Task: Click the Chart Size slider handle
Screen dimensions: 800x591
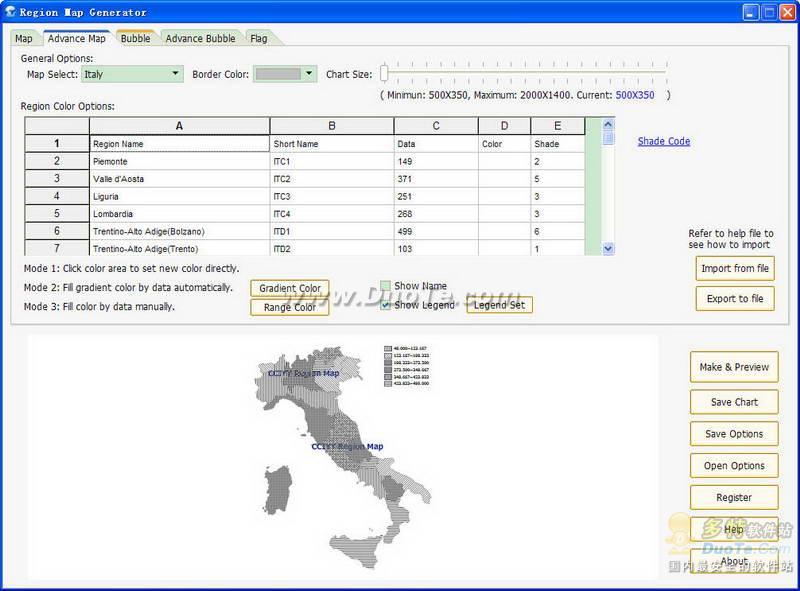Action: click(x=384, y=73)
